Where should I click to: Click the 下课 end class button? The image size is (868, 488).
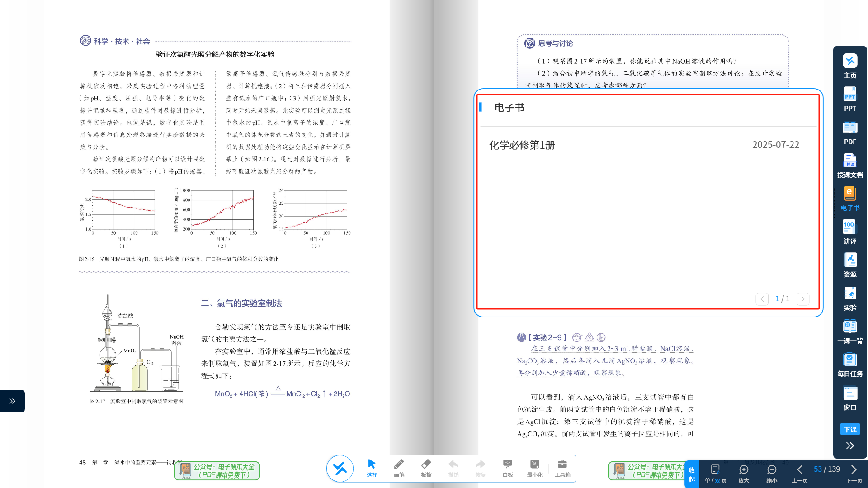pos(850,429)
